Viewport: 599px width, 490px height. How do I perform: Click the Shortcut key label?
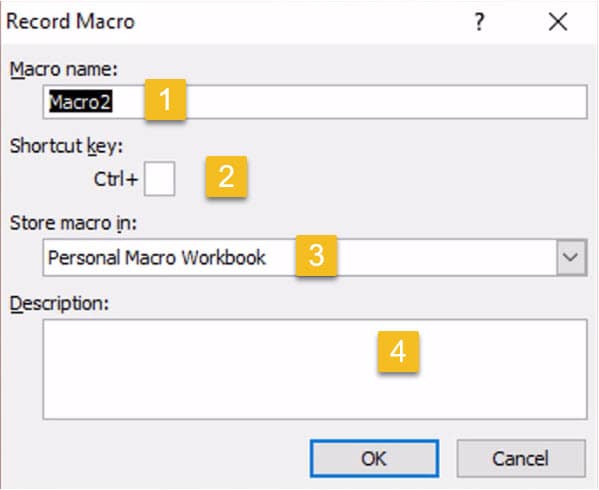pos(66,146)
